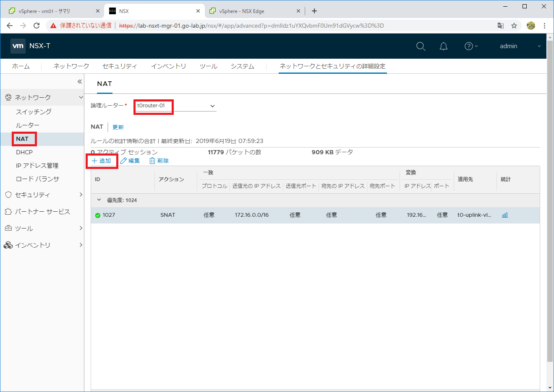This screenshot has height=392, width=554.
Task: Open the notifications bell icon
Action: tap(443, 46)
